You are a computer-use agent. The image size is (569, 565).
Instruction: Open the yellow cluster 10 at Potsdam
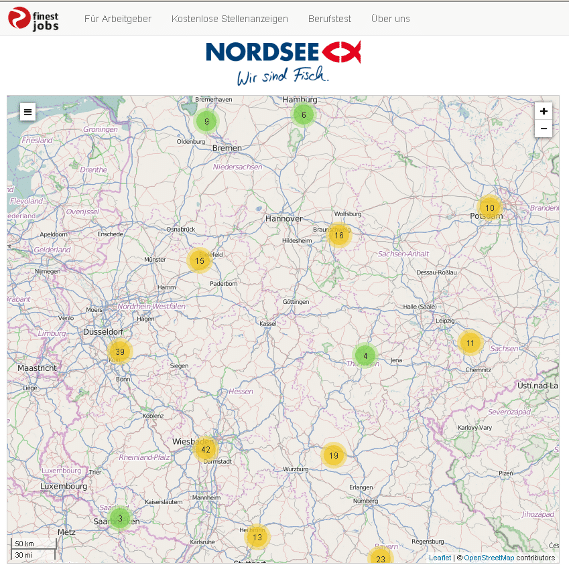click(x=490, y=208)
